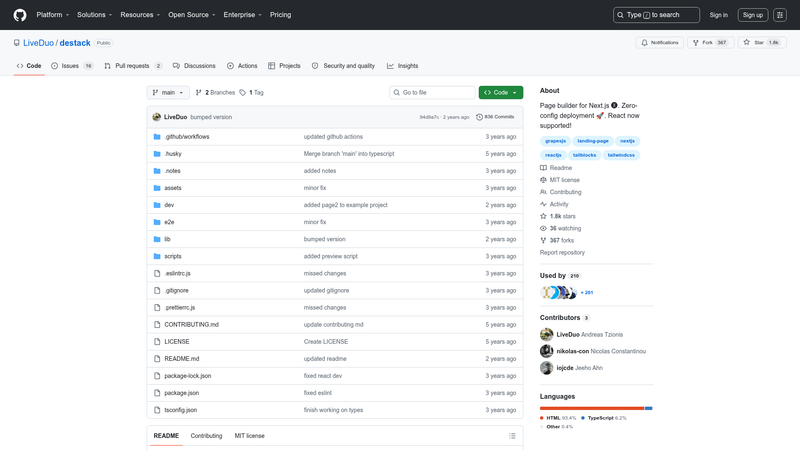The height and width of the screenshot is (450, 800).
Task: Select the MIT license tab below files
Action: 249,436
